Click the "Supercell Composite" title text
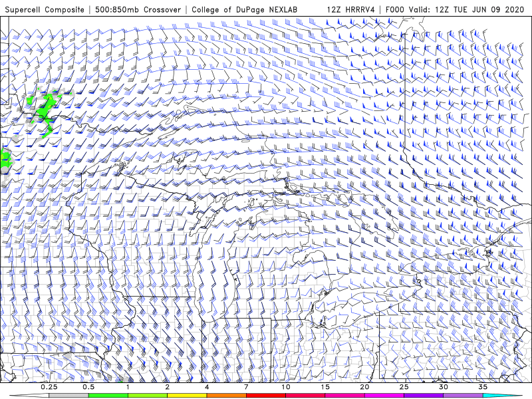 [45, 10]
